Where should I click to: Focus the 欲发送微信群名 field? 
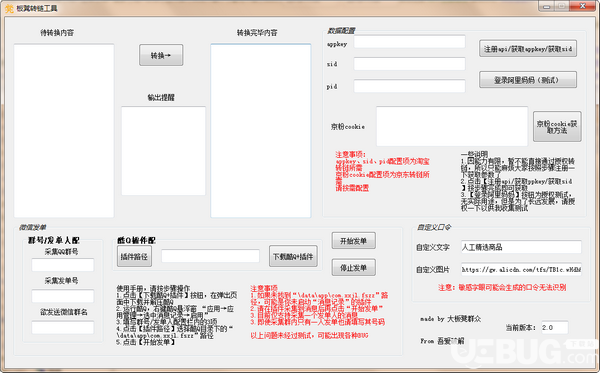pyautogui.click(x=63, y=327)
